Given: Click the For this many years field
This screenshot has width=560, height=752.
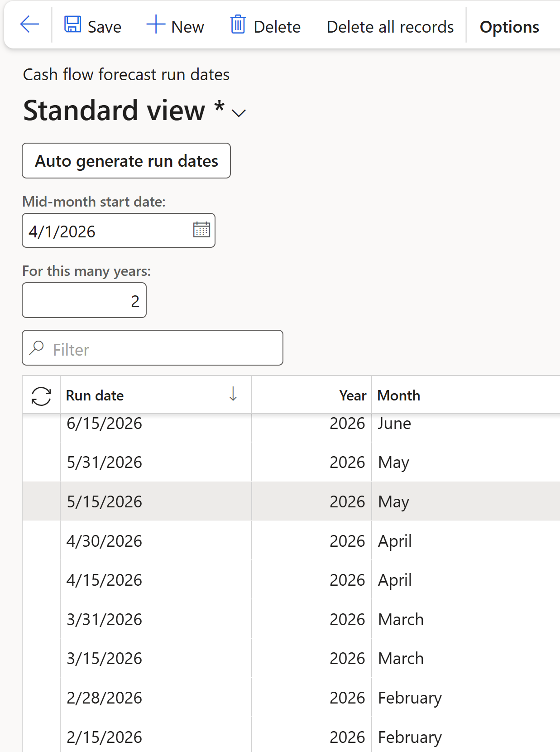Looking at the screenshot, I should (84, 301).
